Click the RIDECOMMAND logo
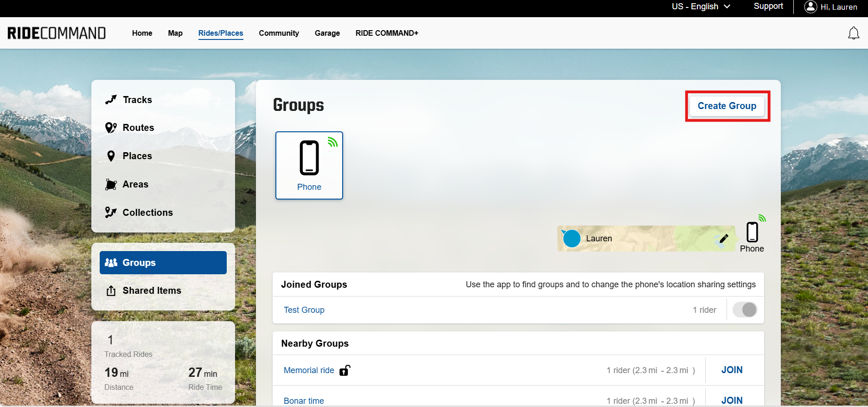868x407 pixels. 57,33
